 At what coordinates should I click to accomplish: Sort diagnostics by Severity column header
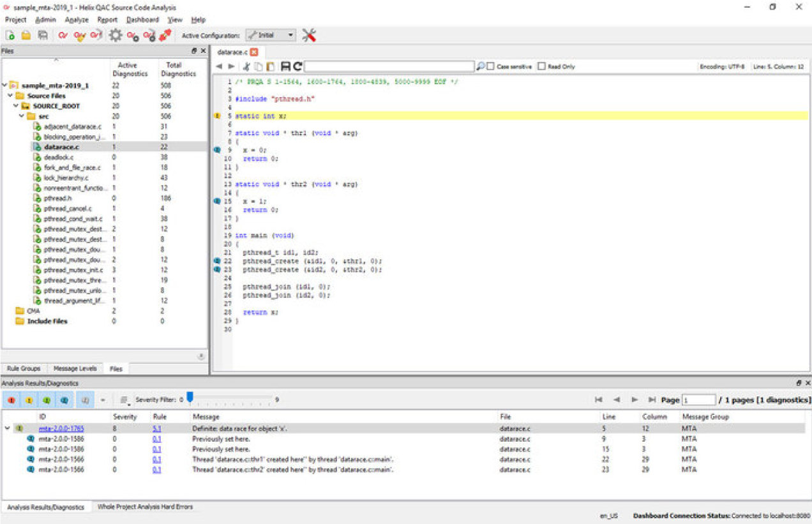125,417
